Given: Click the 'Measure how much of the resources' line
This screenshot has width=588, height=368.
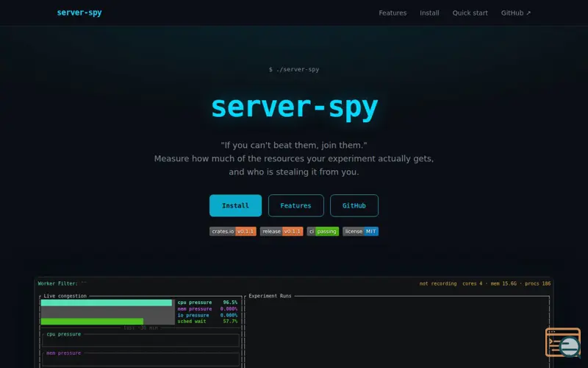Looking at the screenshot, I should tap(294, 158).
